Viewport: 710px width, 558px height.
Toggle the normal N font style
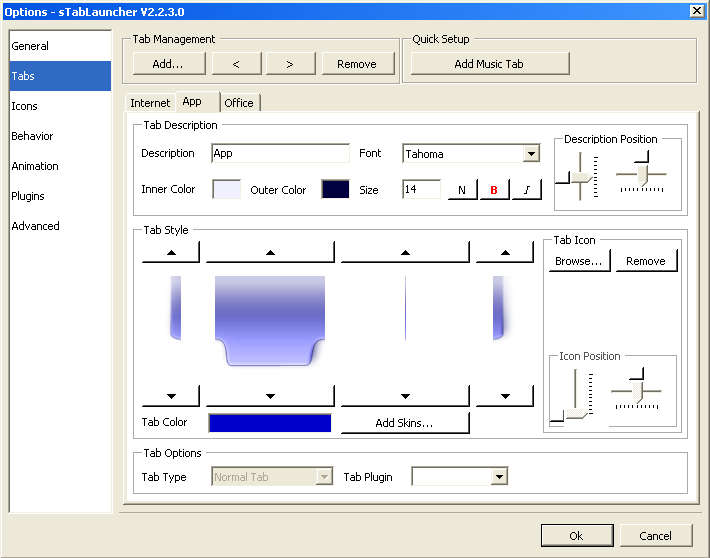[x=462, y=190]
